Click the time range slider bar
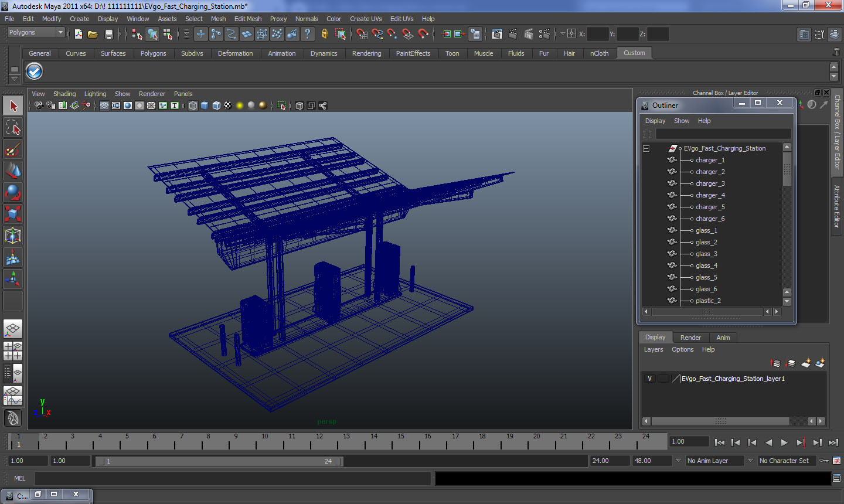The width and height of the screenshot is (844, 504). [x=220, y=461]
